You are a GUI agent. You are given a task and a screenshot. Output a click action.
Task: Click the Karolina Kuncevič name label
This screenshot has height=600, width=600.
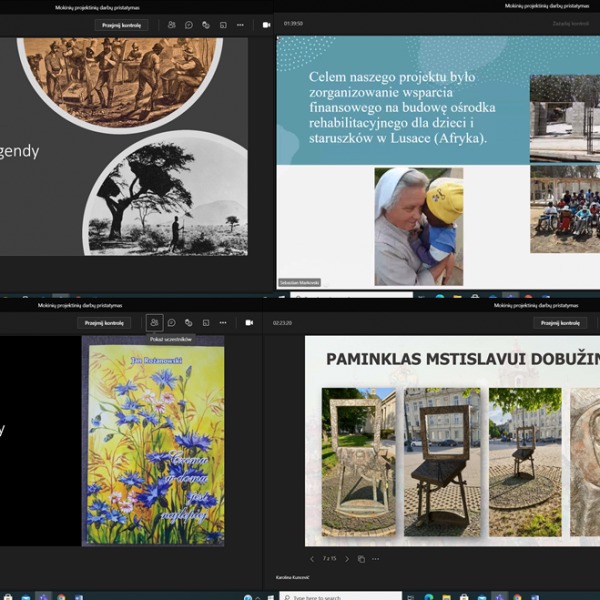coord(292,577)
